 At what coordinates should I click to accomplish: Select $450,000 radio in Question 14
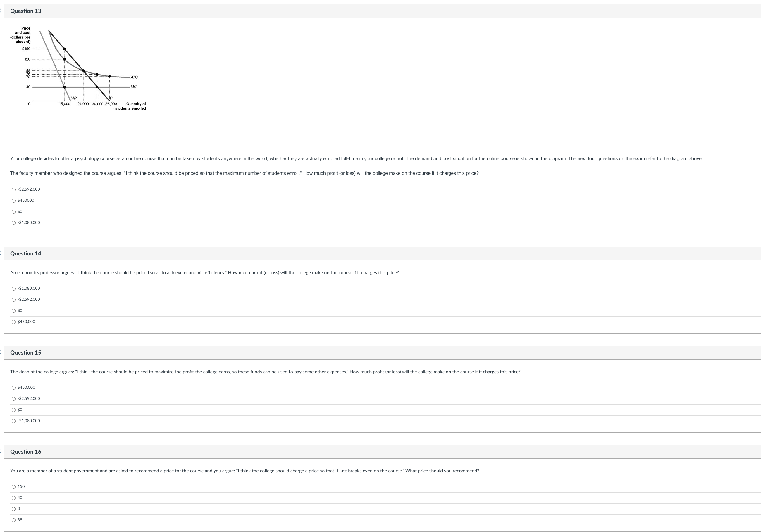pos(13,322)
